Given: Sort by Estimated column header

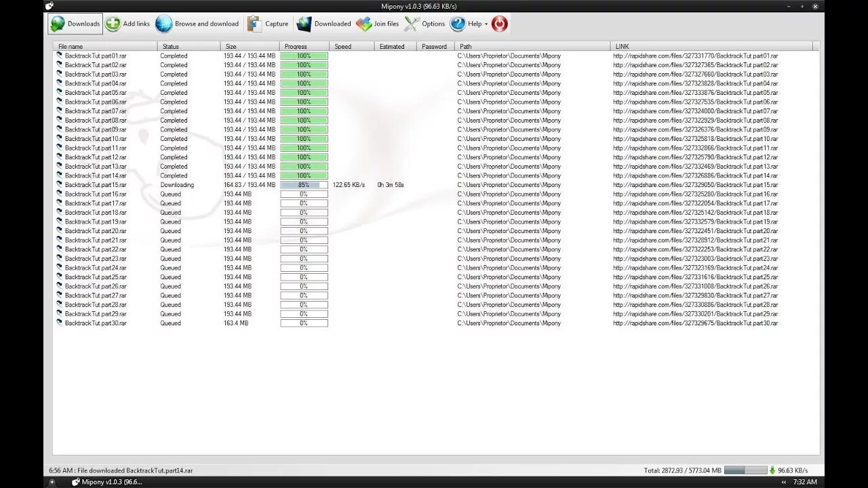Looking at the screenshot, I should pyautogui.click(x=395, y=47).
